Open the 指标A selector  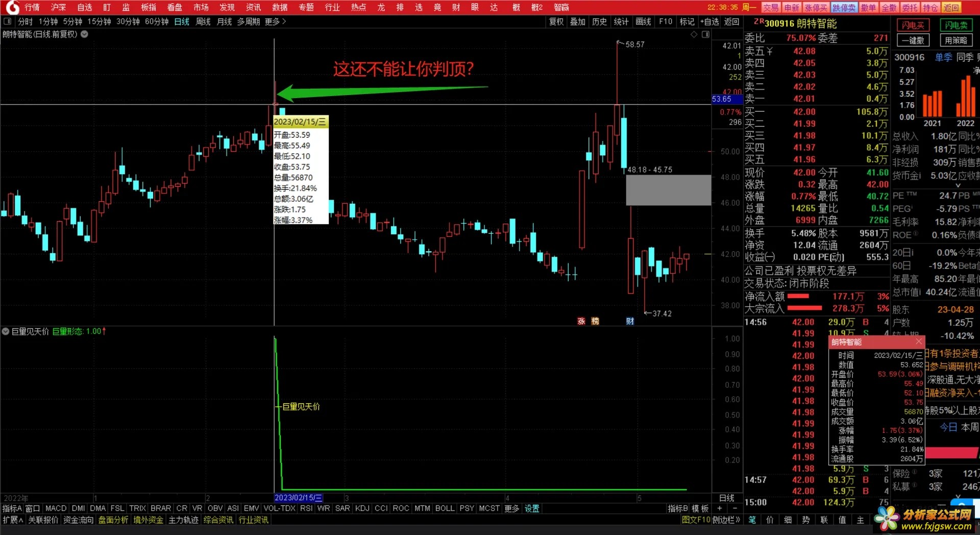pyautogui.click(x=12, y=508)
